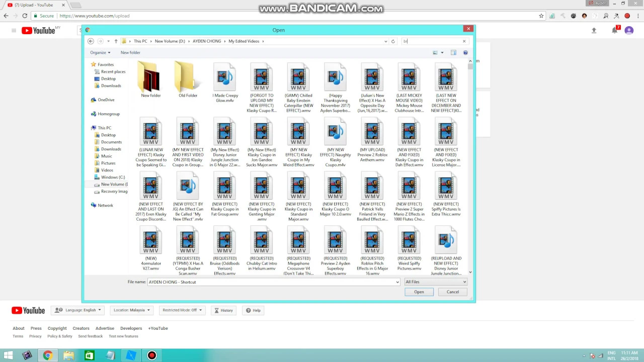
Task: Open the YouTube hamburger menu
Action: [14, 30]
